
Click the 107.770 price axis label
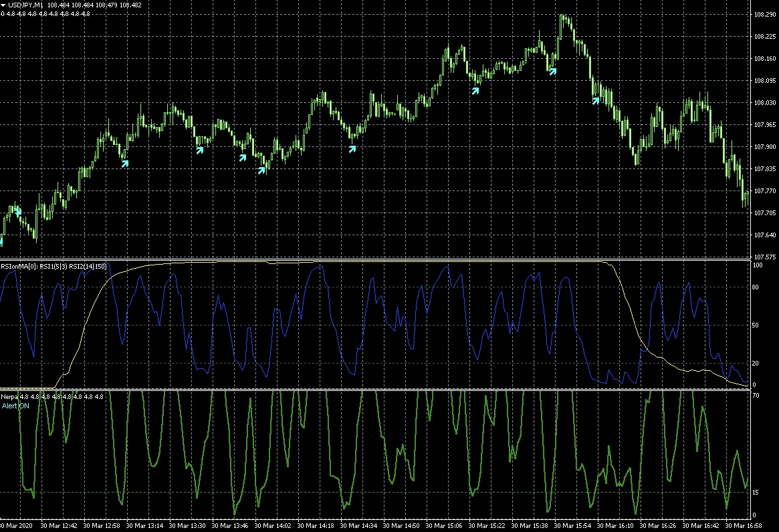[764, 190]
